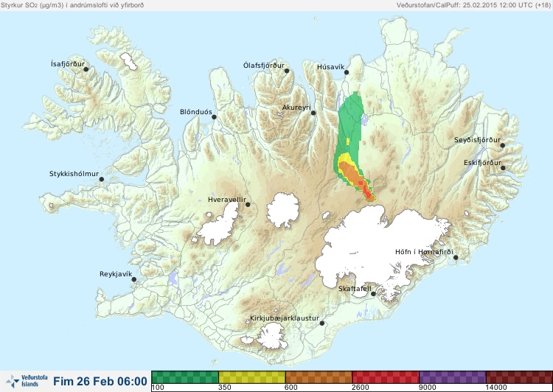Click the 'Húsavík' label
Image resolution: width=553 pixels, height=392 pixels.
330,66
